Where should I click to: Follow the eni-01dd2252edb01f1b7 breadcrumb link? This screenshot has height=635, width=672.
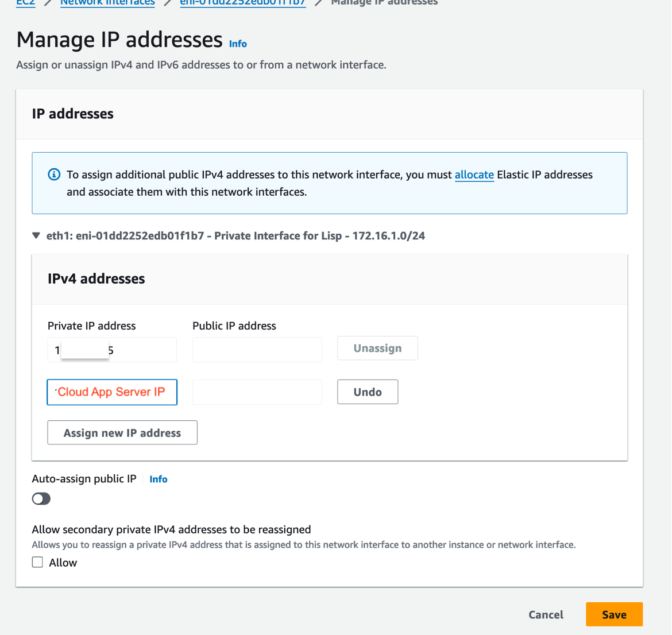tap(242, 2)
